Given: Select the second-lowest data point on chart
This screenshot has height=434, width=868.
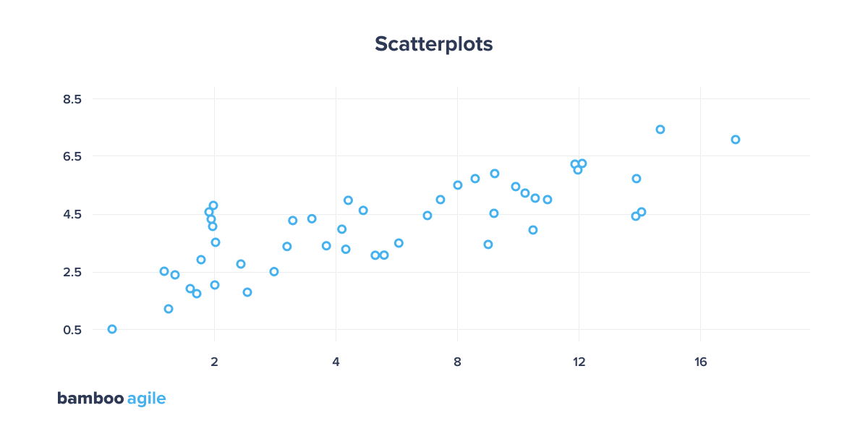Looking at the screenshot, I should click(x=169, y=309).
